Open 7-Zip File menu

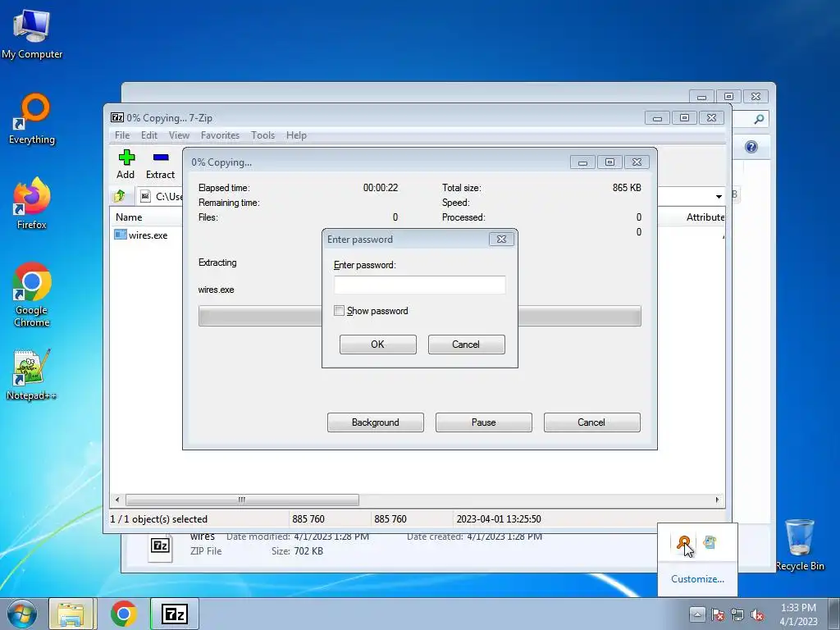click(122, 135)
